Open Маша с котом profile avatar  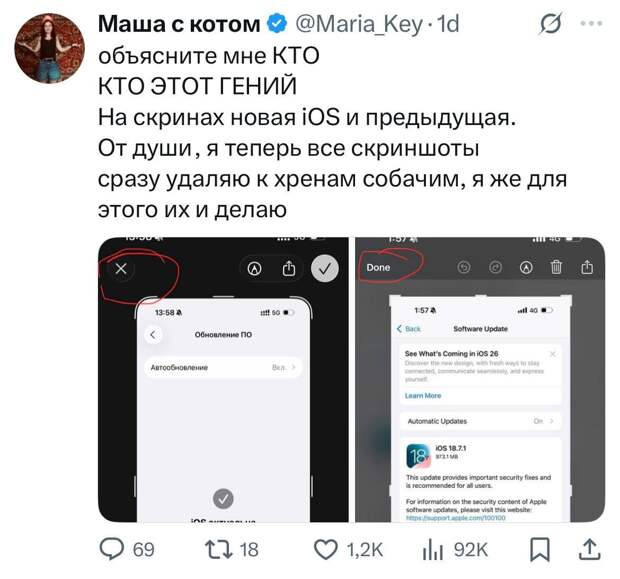coord(49,48)
